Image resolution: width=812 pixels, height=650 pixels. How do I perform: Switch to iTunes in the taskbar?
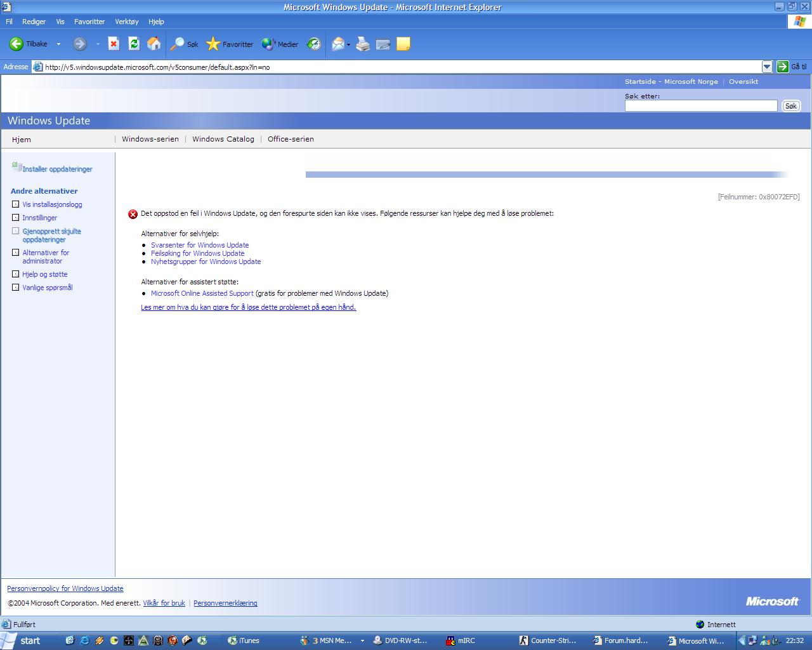point(259,640)
